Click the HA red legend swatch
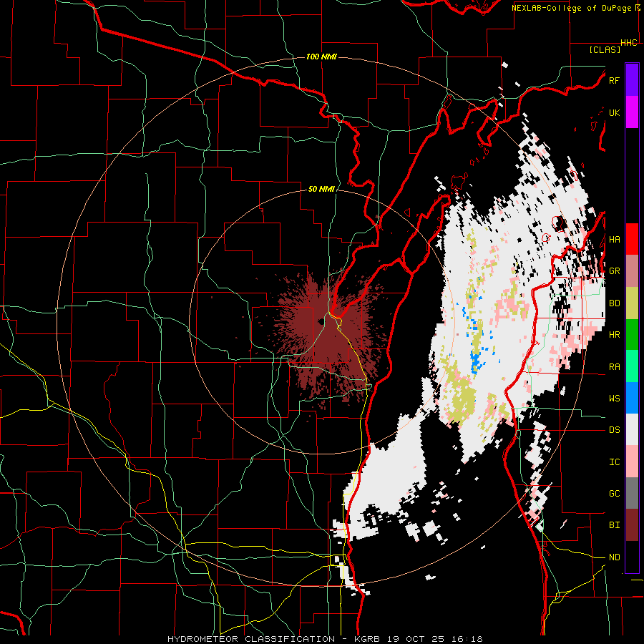644x644 pixels. coord(632,239)
